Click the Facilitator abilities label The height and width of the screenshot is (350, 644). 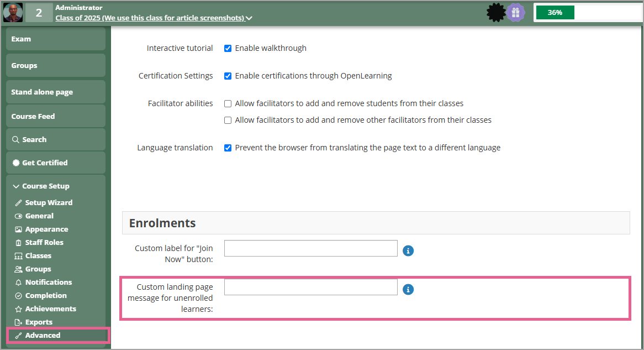[x=180, y=103]
